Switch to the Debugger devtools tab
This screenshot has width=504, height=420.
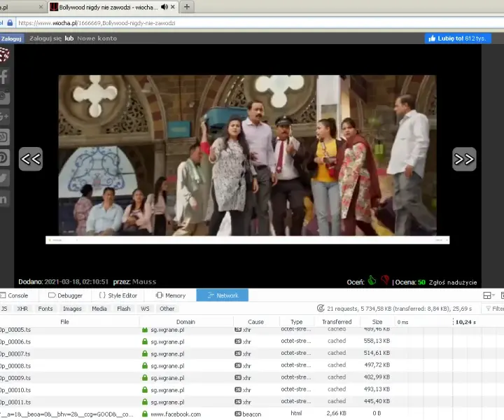(65, 295)
